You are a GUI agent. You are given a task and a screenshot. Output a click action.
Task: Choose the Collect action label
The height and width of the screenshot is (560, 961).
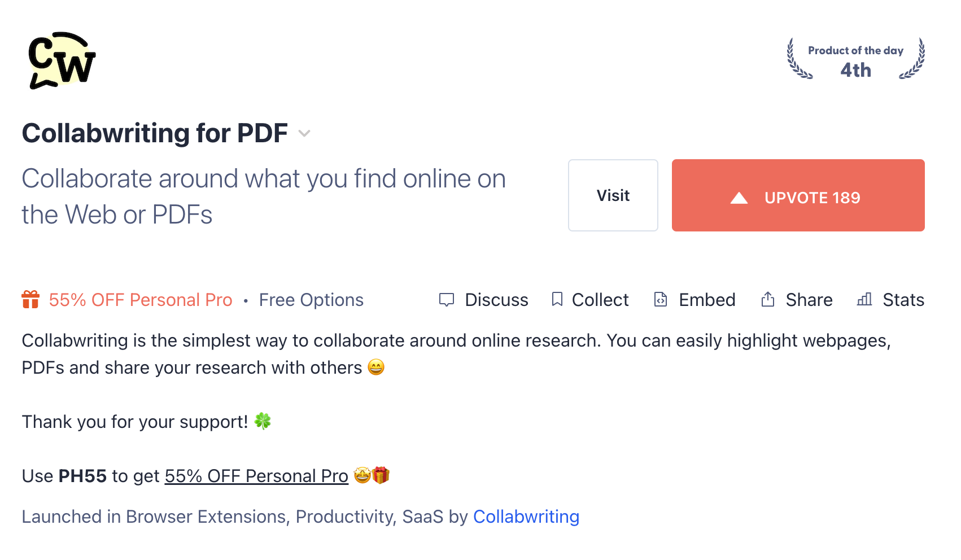(x=600, y=300)
